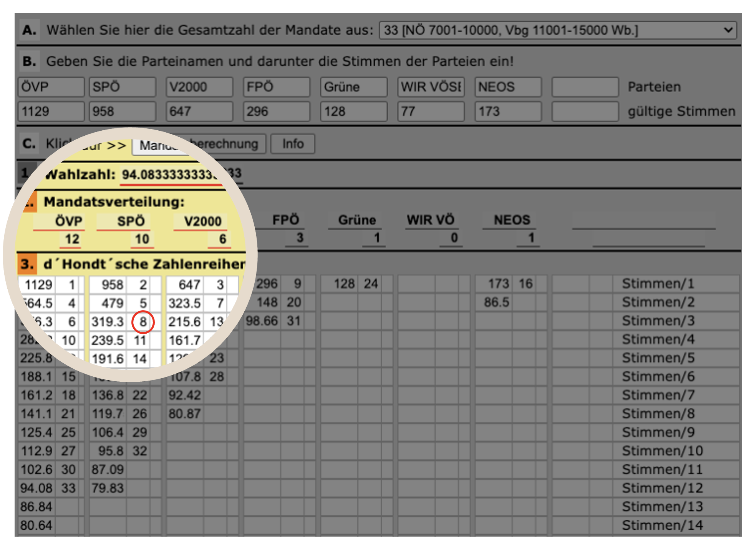Open the Gesamtzahl der Mandate dropdown

pos(557,30)
